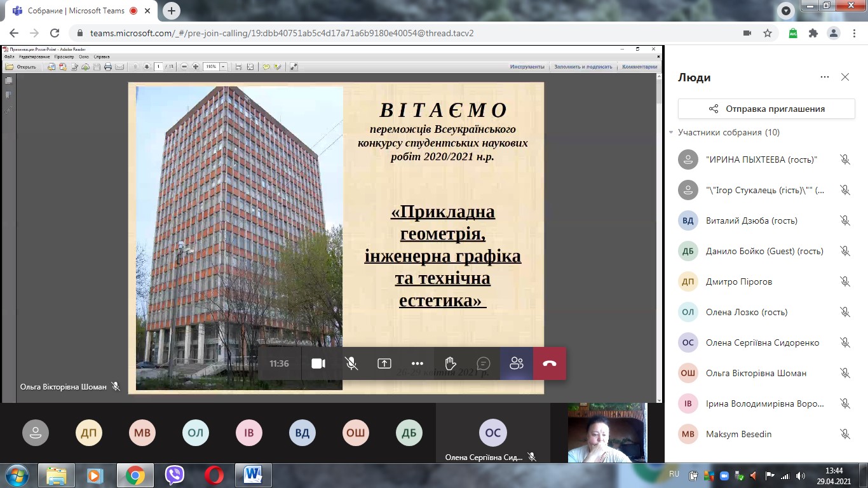Raise hand in the meeting toolbar
Screen dimensions: 868x488
(x=450, y=363)
